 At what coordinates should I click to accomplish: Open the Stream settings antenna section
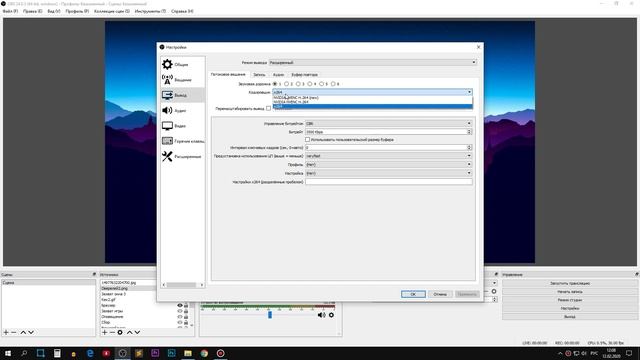(167, 79)
